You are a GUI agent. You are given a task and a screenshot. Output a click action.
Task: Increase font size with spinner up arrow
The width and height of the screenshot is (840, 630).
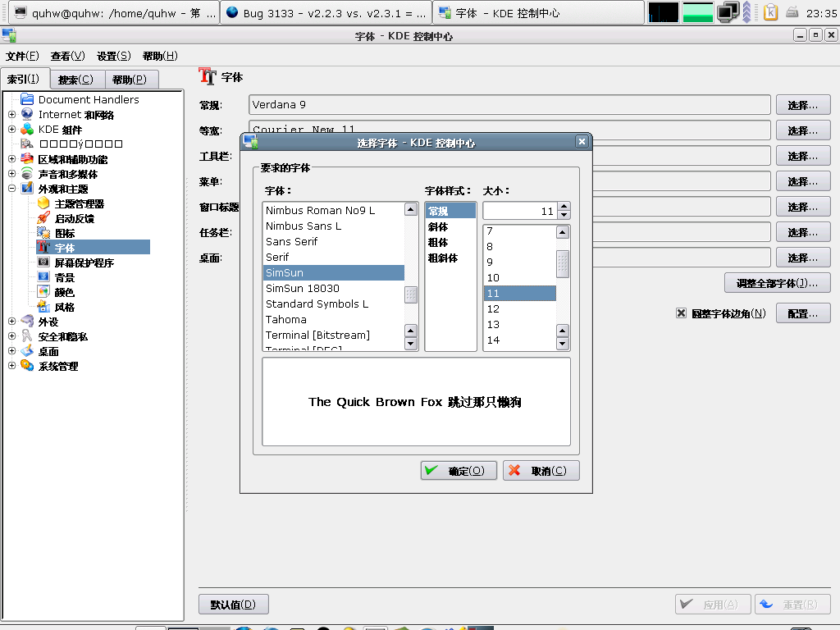click(564, 207)
